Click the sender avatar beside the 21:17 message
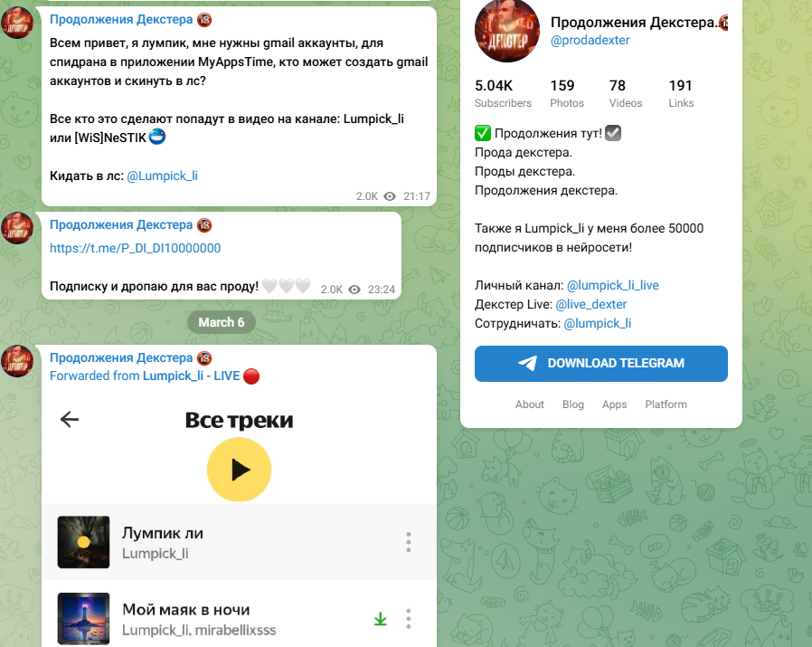Screen dimensions: 812x647 [17, 23]
